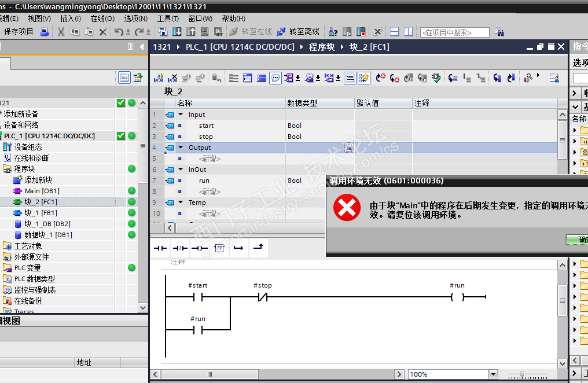Open the Edit (编辑) menu
588x383 pixels.
(x=9, y=19)
